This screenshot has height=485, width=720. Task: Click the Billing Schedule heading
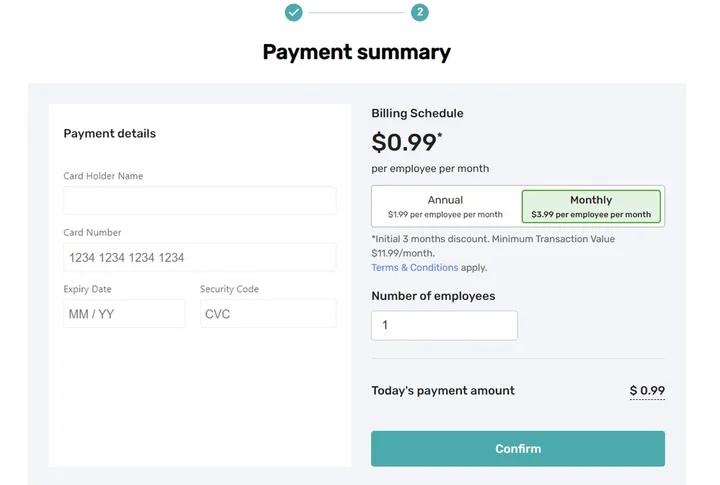tap(417, 114)
